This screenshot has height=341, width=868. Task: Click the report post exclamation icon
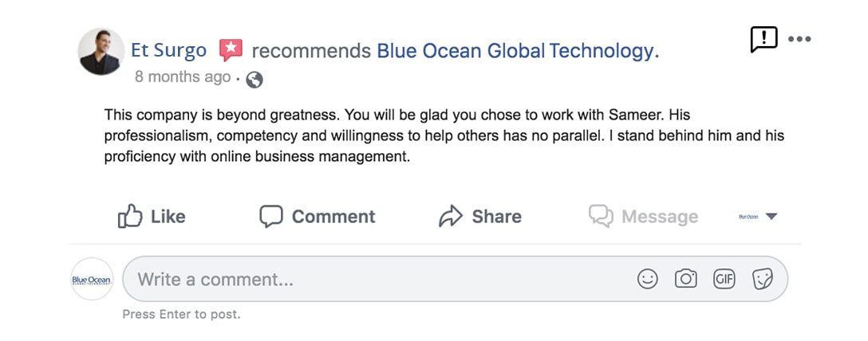click(x=764, y=39)
